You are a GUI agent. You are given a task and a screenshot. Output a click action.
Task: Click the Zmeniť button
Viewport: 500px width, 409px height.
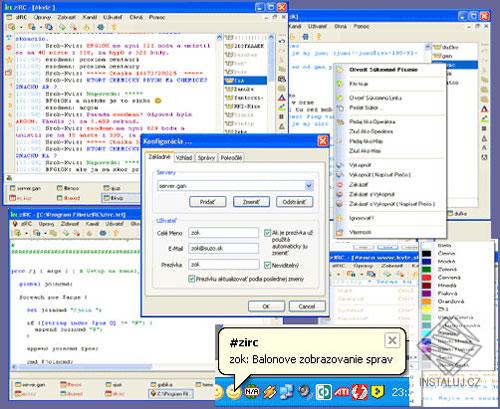tap(251, 202)
